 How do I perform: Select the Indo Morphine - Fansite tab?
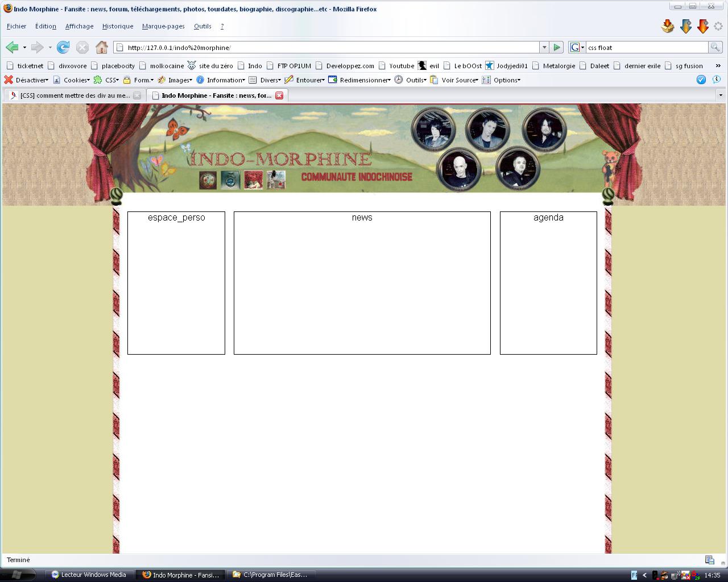tap(216, 95)
